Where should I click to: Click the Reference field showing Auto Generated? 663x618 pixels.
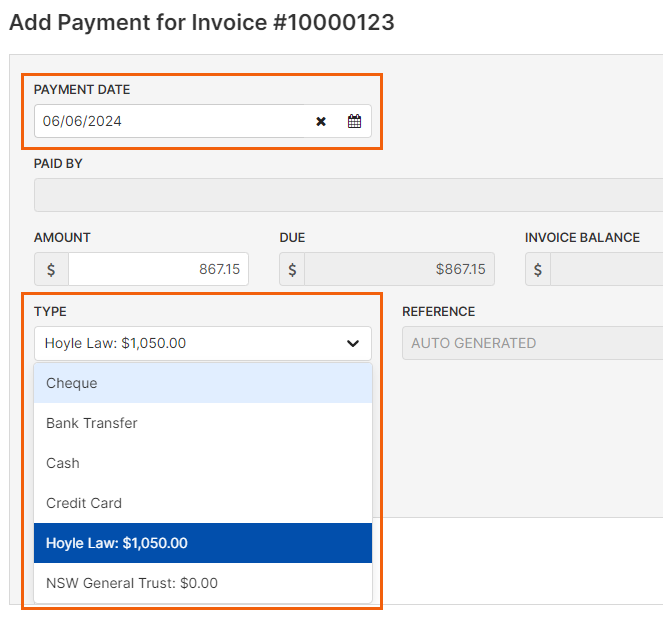click(x=533, y=343)
